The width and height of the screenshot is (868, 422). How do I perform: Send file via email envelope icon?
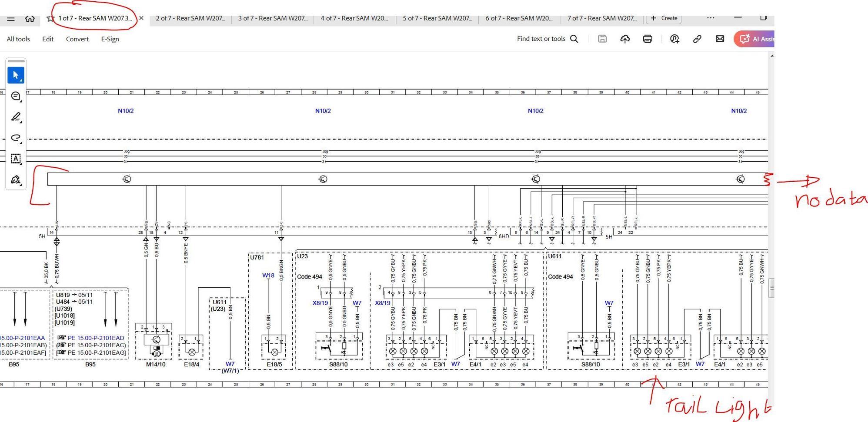click(x=720, y=39)
